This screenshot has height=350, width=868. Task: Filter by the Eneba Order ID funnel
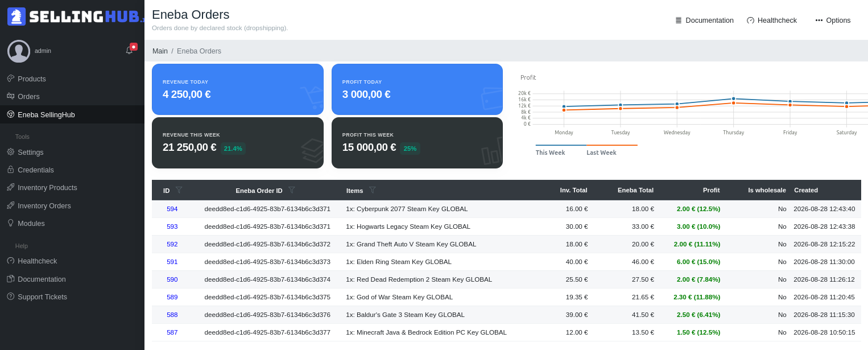pyautogui.click(x=292, y=190)
